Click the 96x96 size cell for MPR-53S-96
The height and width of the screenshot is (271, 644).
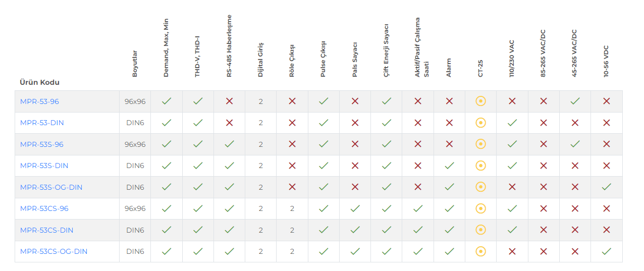[x=135, y=144]
